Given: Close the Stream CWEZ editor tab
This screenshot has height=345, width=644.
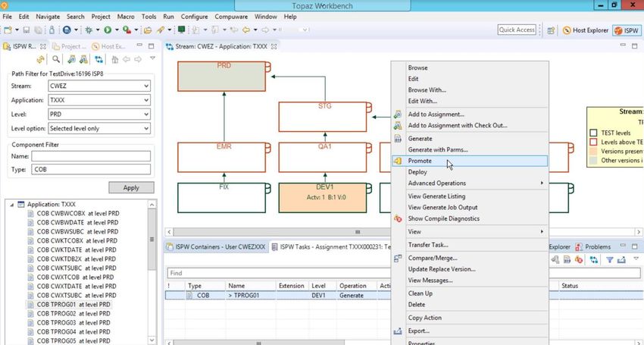Looking at the screenshot, I should pyautogui.click(x=274, y=46).
